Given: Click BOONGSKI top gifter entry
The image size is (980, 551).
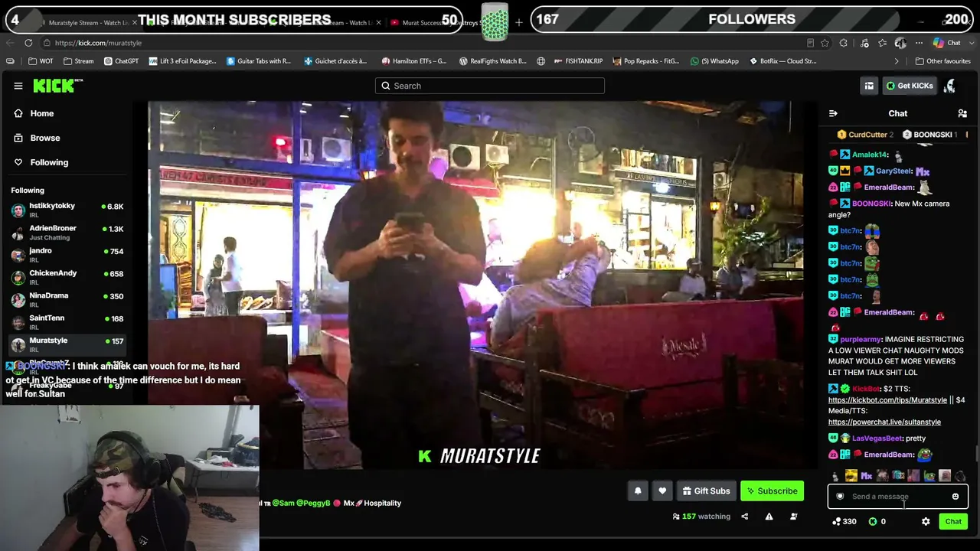Looking at the screenshot, I should click(929, 135).
